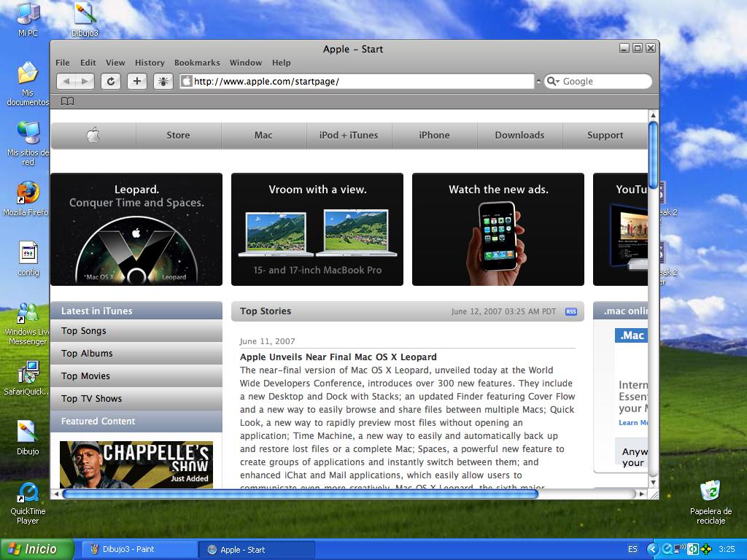Select the Downloads navigation tab

[519, 135]
